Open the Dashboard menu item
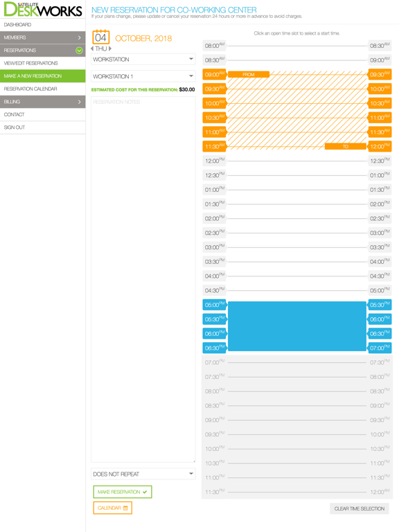Viewport: 399px width, 532px height. coord(43,25)
